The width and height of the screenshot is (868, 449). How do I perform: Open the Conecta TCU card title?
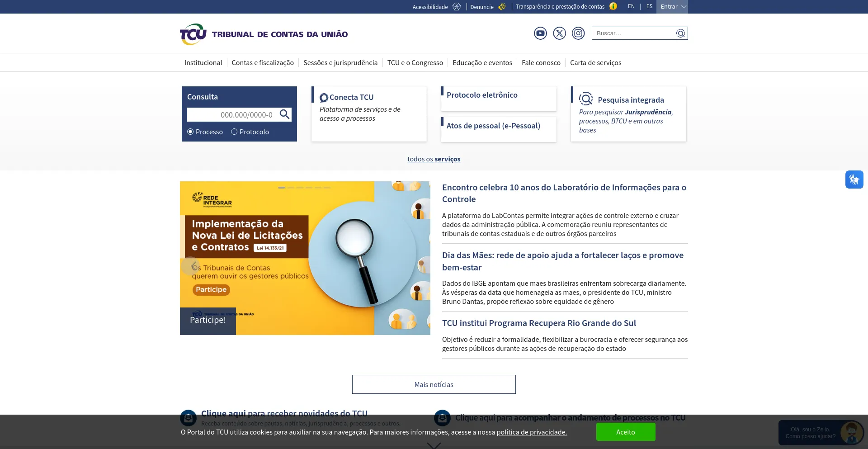point(351,97)
